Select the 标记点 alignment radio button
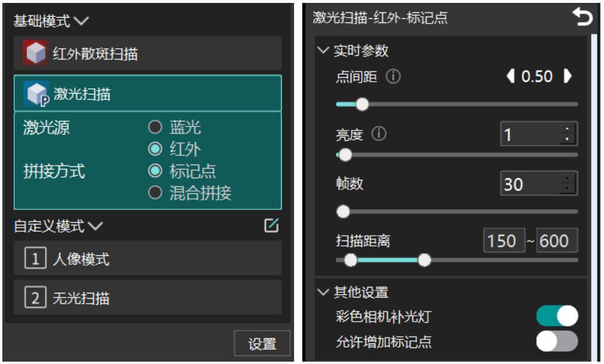The width and height of the screenshot is (604, 364). click(155, 171)
